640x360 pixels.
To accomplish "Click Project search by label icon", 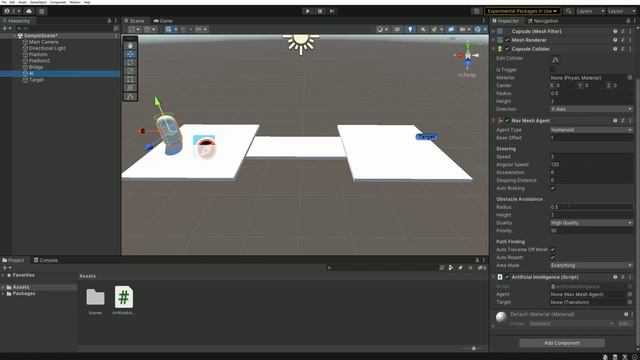I will (460, 268).
